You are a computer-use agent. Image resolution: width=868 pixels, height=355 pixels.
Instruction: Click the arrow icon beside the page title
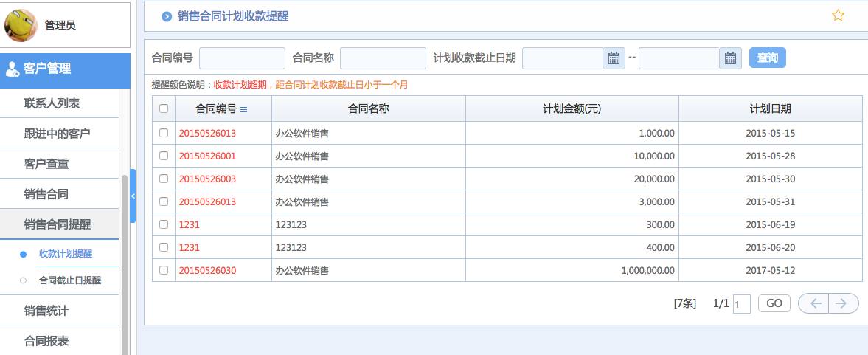pyautogui.click(x=167, y=16)
